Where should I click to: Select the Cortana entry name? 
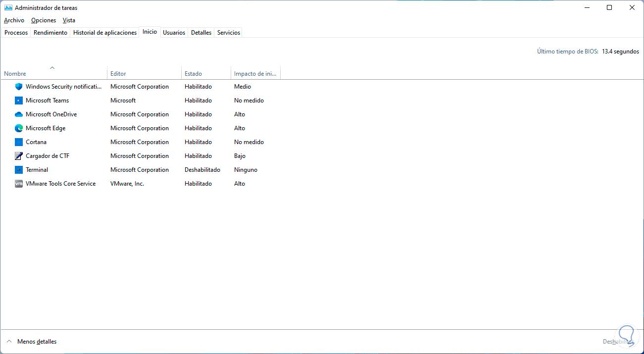coord(36,142)
